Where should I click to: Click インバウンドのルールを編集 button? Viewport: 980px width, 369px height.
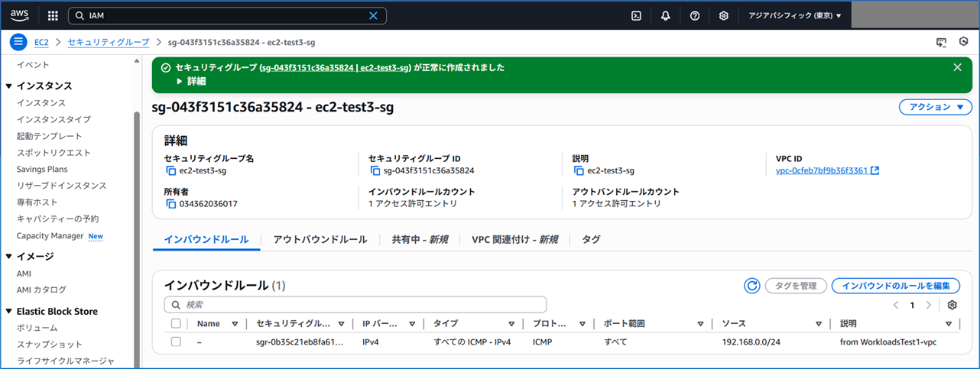pyautogui.click(x=896, y=286)
